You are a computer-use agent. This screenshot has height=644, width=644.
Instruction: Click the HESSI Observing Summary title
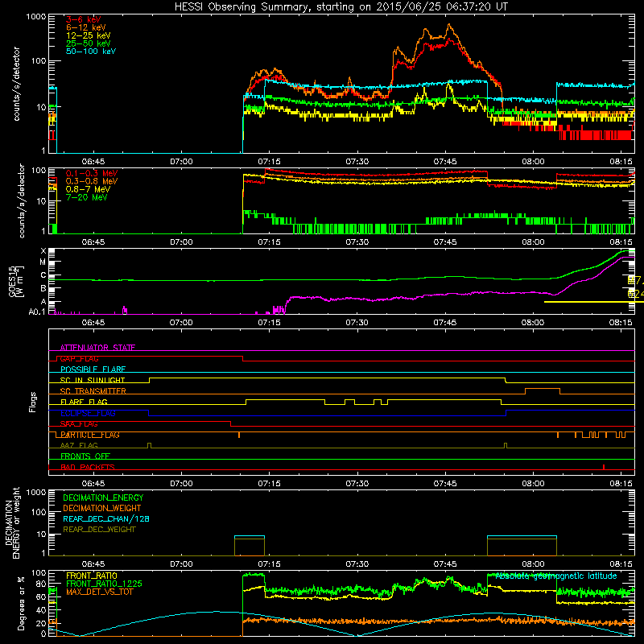point(341,6)
